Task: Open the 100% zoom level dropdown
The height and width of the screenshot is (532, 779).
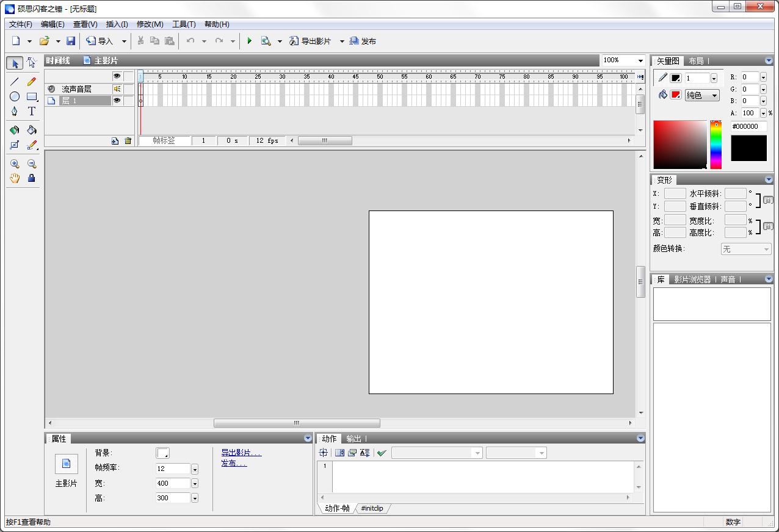Action: pyautogui.click(x=640, y=60)
